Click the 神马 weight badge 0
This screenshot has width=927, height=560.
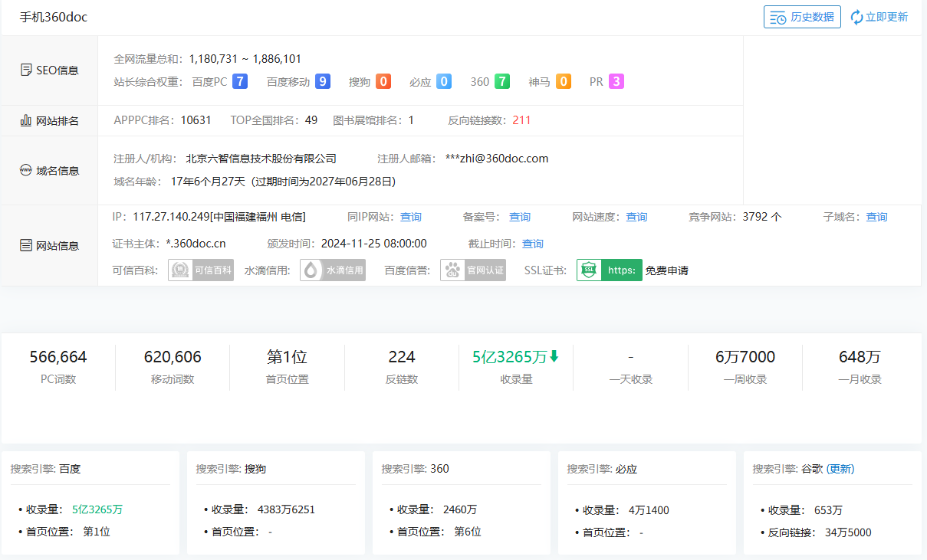pos(564,81)
